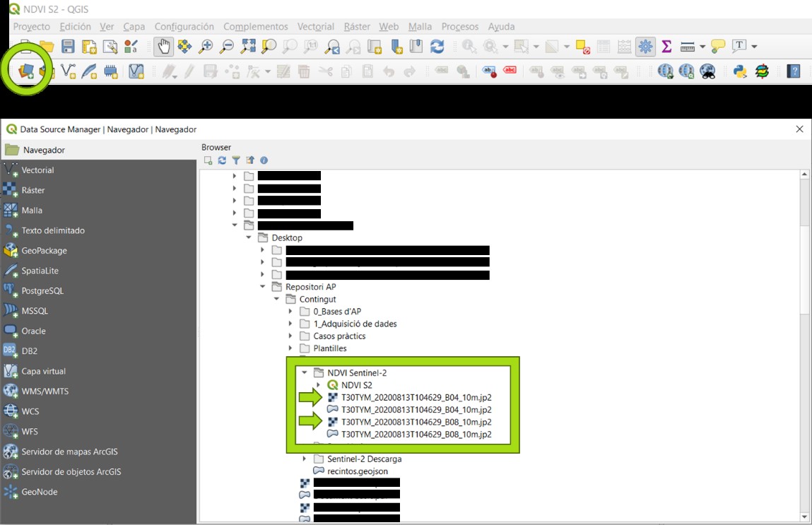Screen dimensions: 812x525
Task: Open the New Print Layout icon
Action: click(89, 47)
